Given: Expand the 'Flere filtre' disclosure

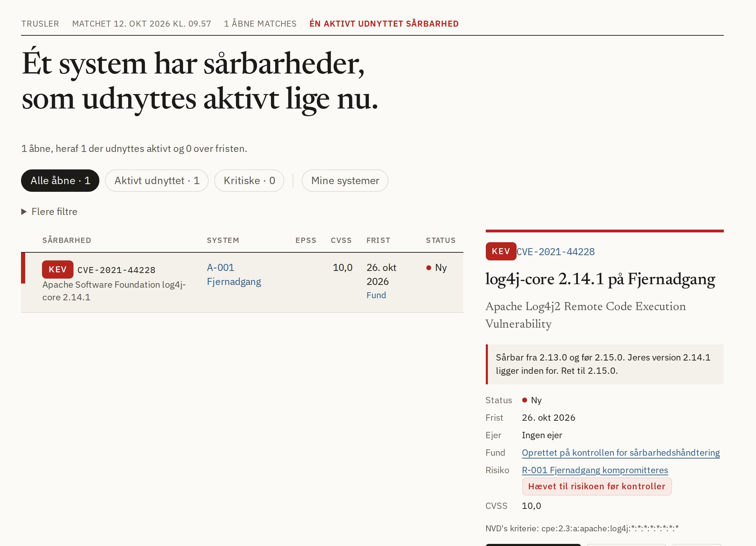Looking at the screenshot, I should coord(49,211).
